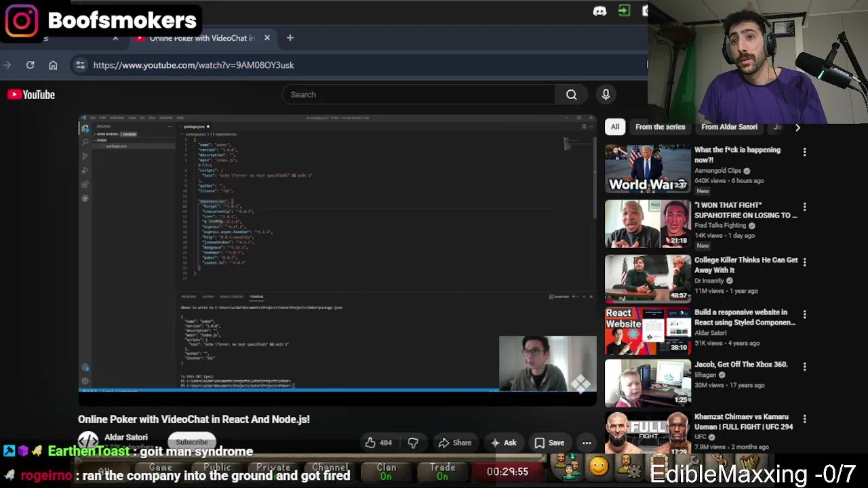Open Build a responsive website in React title

(x=745, y=317)
